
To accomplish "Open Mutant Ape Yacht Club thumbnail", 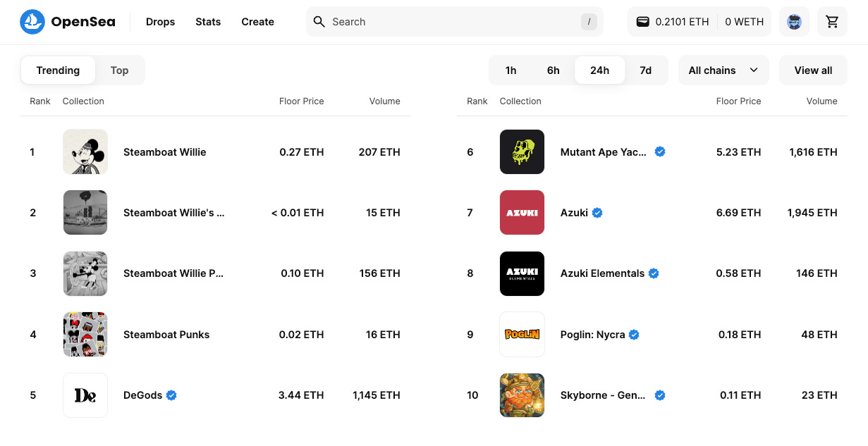I will click(x=522, y=151).
